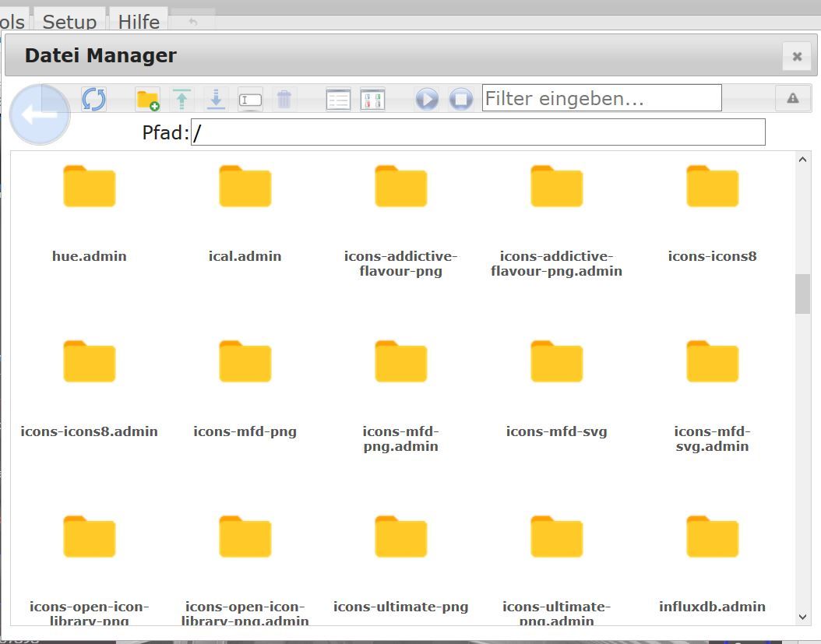Click the rename item icon
821x644 pixels.
[250, 100]
